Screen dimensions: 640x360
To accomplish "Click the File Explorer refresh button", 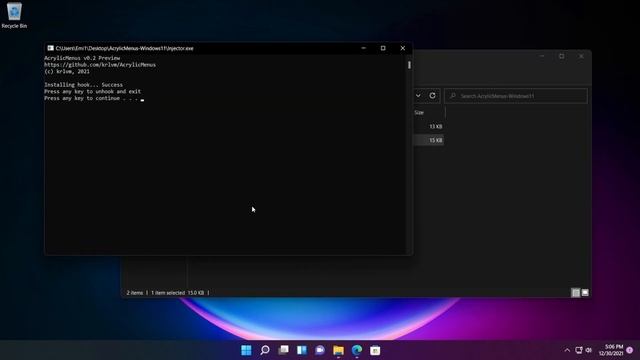I will pyautogui.click(x=432, y=96).
